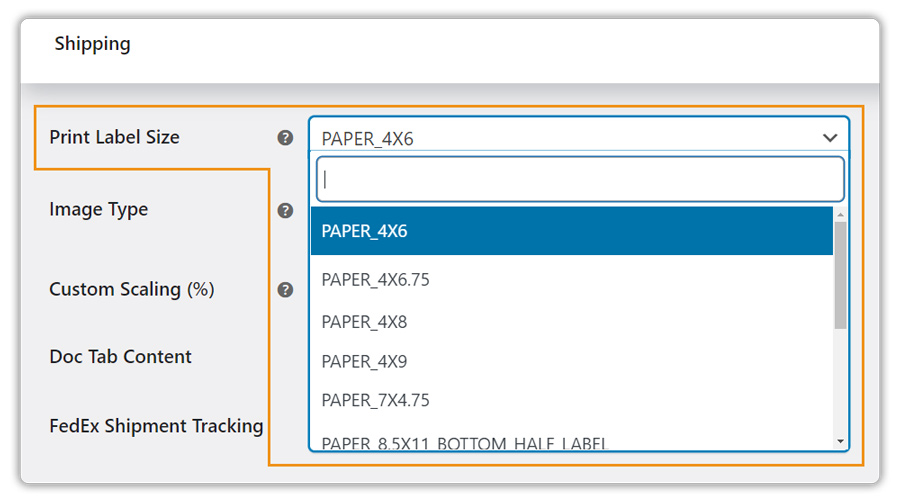Click the dropdown list scrollbar thumb
This screenshot has height=503, width=900.
point(840,276)
